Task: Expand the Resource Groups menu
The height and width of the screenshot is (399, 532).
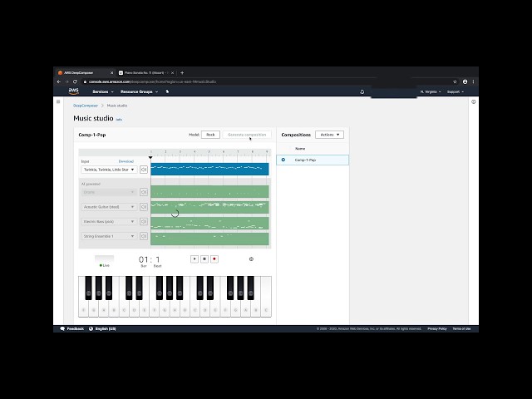Action: pos(139,91)
